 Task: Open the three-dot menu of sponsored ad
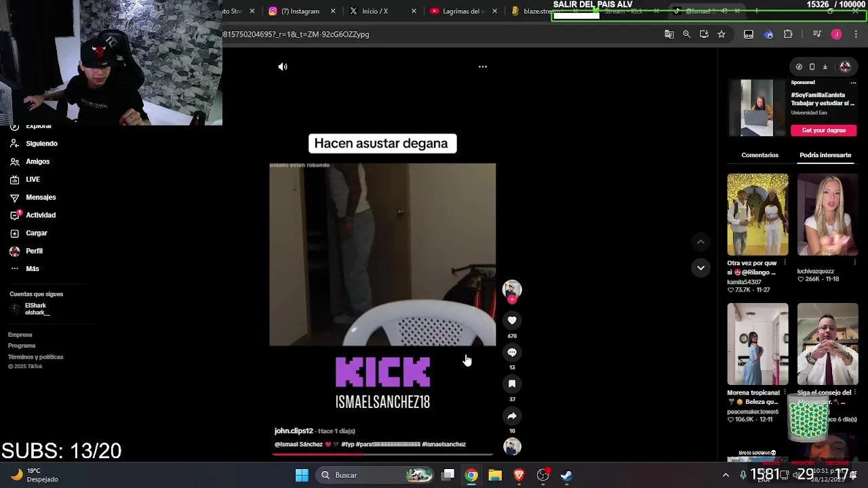(853, 82)
